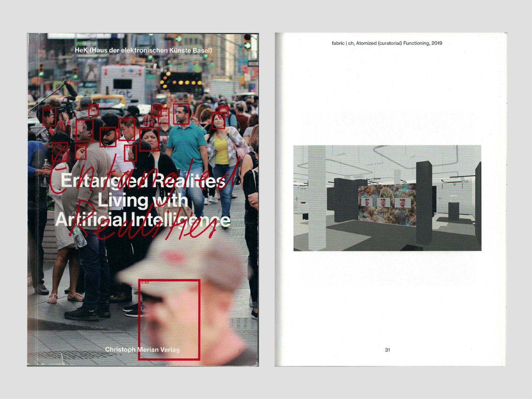Click the '0.63' detection label on the cover
Viewport: 532px width, 399px height.
coord(145,283)
